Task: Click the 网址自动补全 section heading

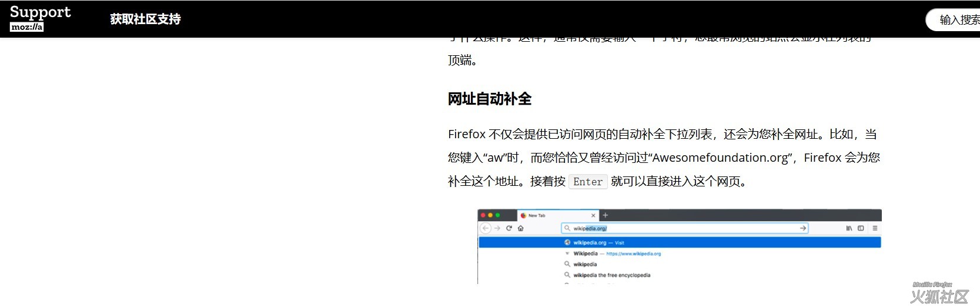Action: tap(489, 99)
